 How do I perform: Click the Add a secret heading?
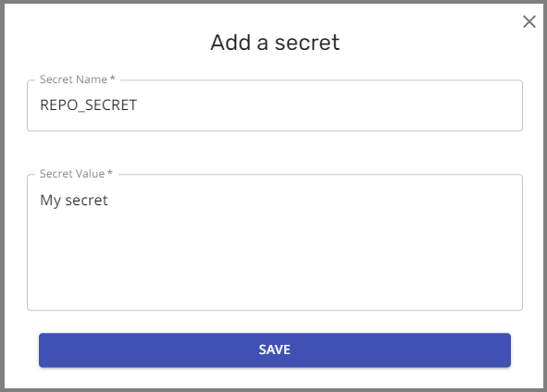pyautogui.click(x=275, y=43)
